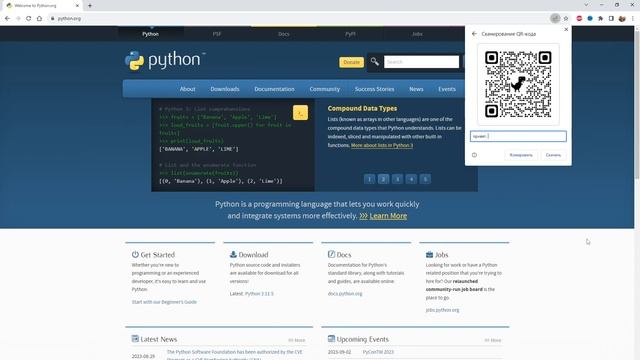Click the Get Started power icon
640x360 pixels.
pyautogui.click(x=135, y=254)
